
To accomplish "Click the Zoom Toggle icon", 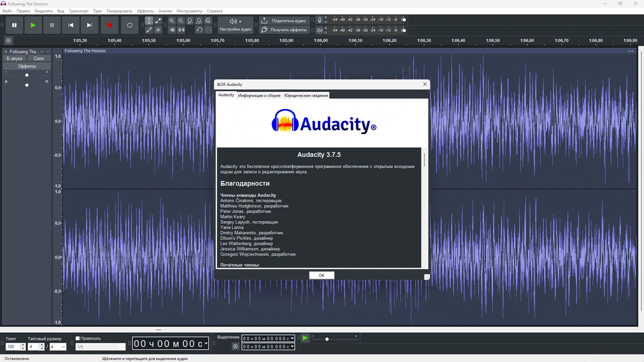I will click(208, 21).
